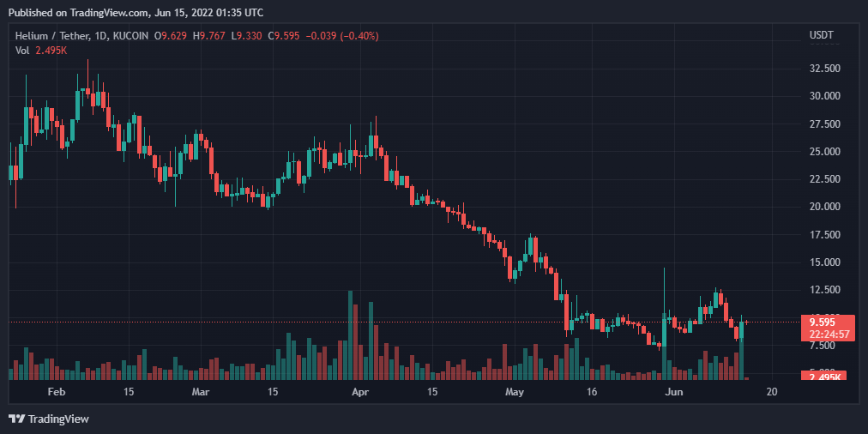Image resolution: width=868 pixels, height=434 pixels.
Task: Click the TradingView logo icon
Action: tap(16, 419)
